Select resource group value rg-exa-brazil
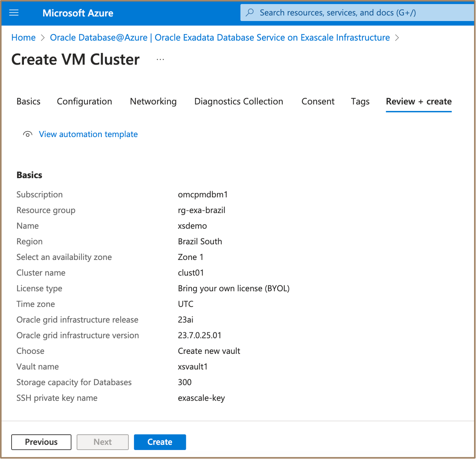The width and height of the screenshot is (476, 459). point(202,210)
